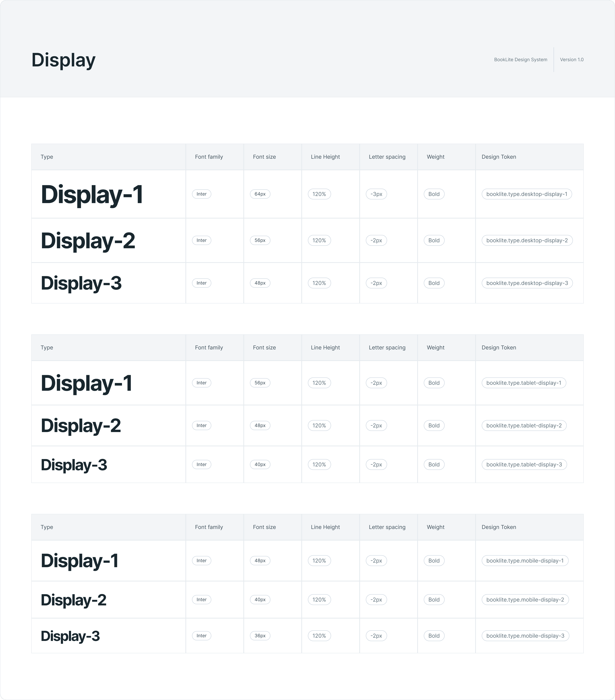The height and width of the screenshot is (700, 615).
Task: Click the large desktop Display-1 sample text
Action: (x=92, y=195)
